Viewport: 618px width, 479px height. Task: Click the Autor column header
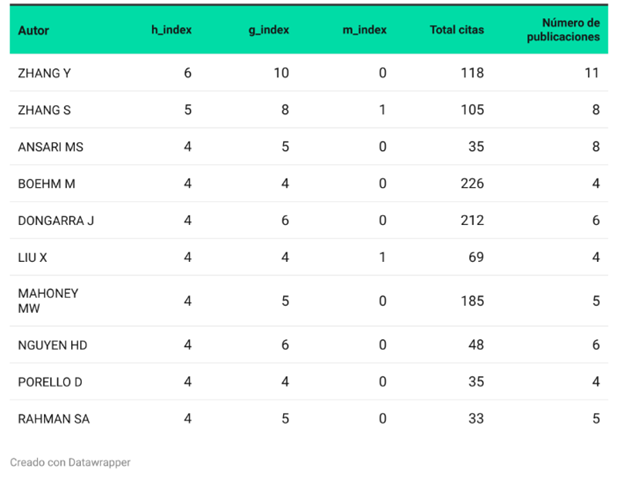point(34,30)
